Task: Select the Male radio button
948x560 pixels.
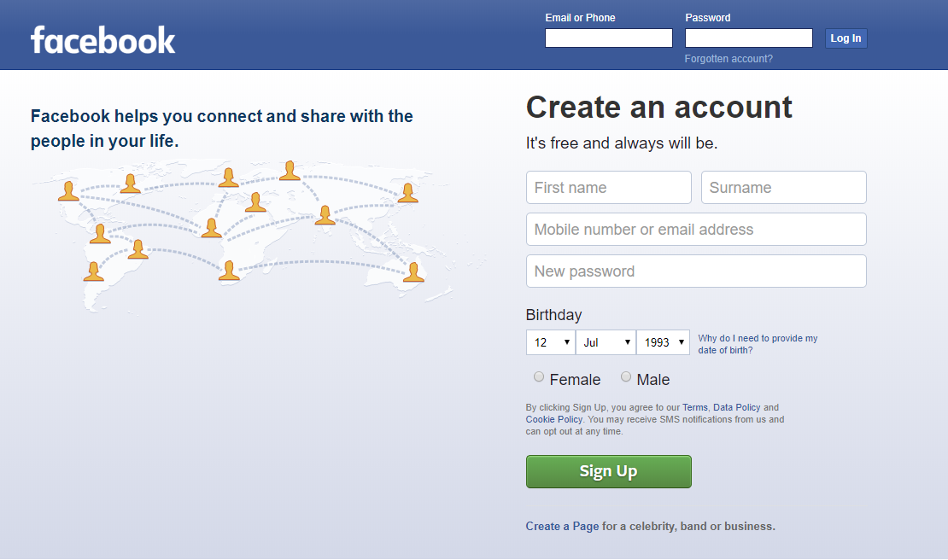Action: pyautogui.click(x=626, y=376)
